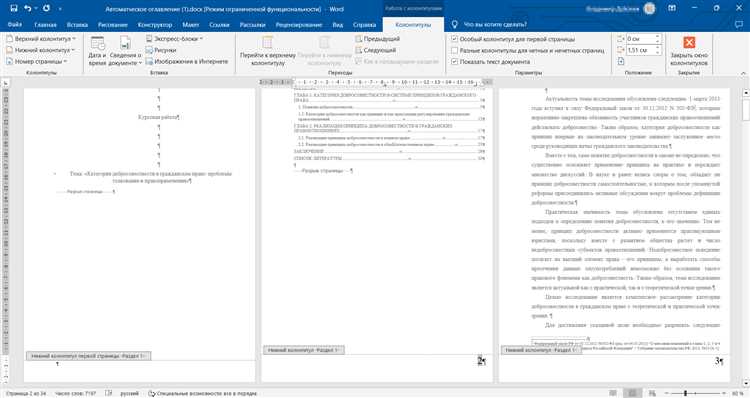This screenshot has width=750, height=398.
Task: Click the Число слов word count
Action: pos(76,393)
